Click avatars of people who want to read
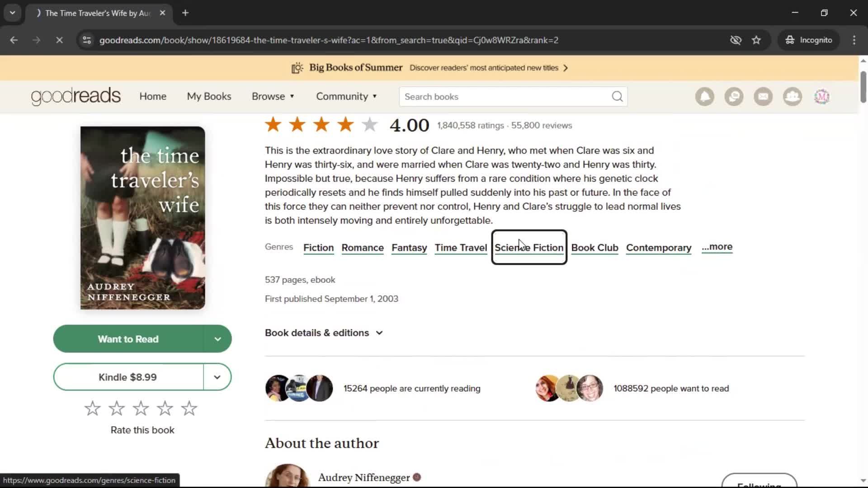The width and height of the screenshot is (868, 488). click(569, 388)
